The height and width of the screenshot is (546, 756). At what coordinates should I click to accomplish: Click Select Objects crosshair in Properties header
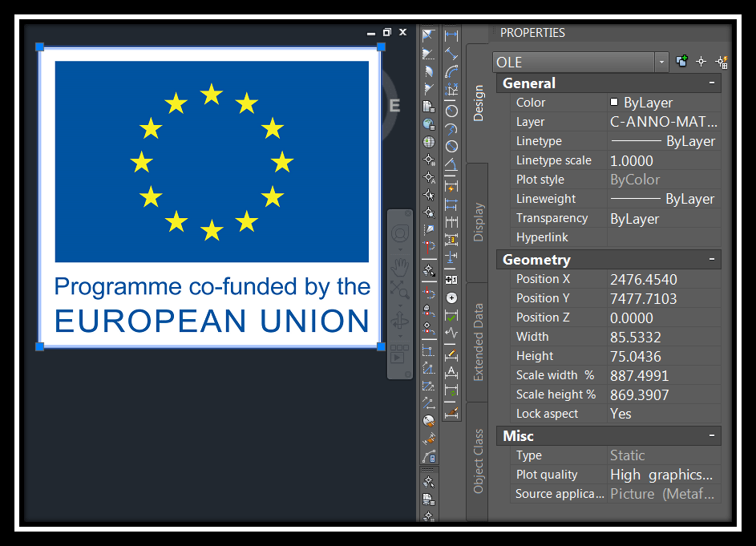pos(701,61)
